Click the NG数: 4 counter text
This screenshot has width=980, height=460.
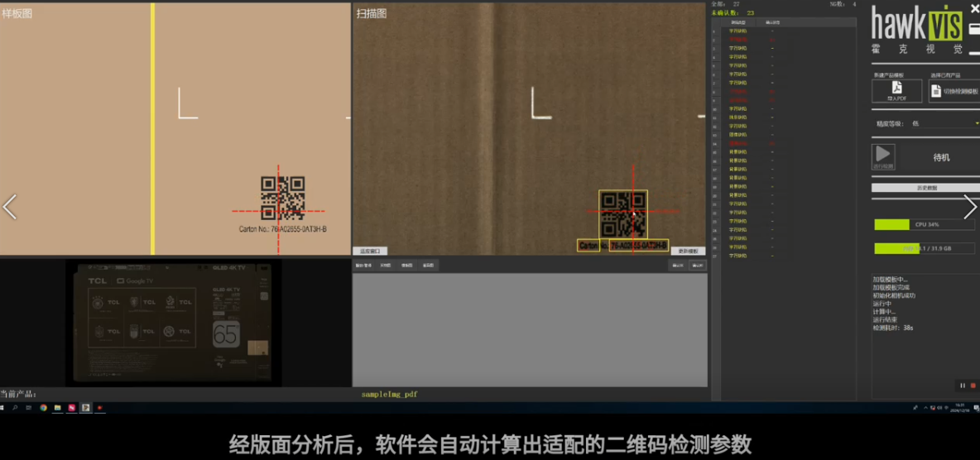pos(843,4)
